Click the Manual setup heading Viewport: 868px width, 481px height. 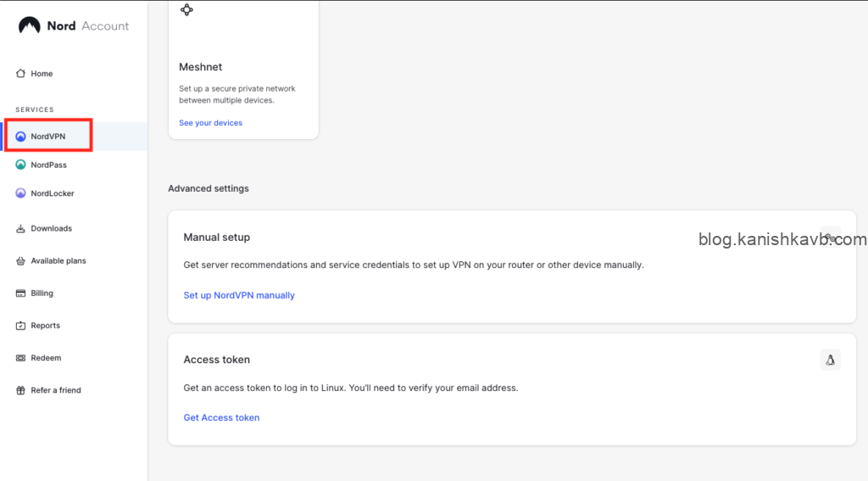[x=216, y=238]
